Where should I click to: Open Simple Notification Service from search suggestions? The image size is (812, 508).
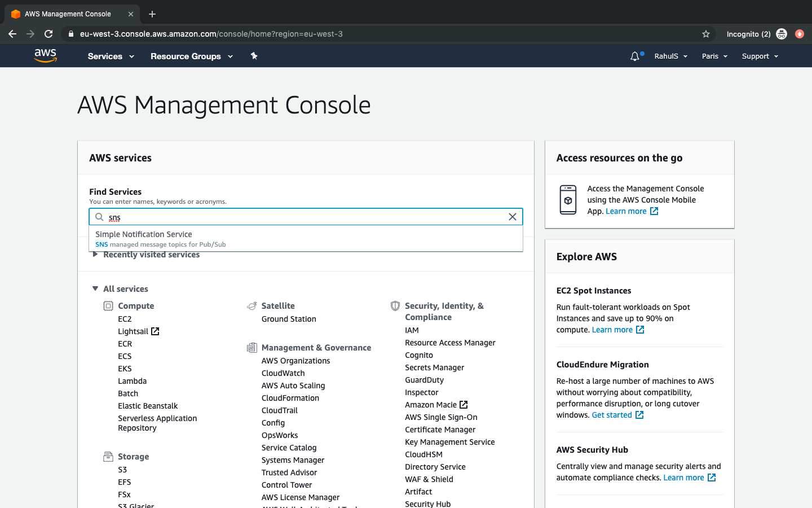coord(143,234)
